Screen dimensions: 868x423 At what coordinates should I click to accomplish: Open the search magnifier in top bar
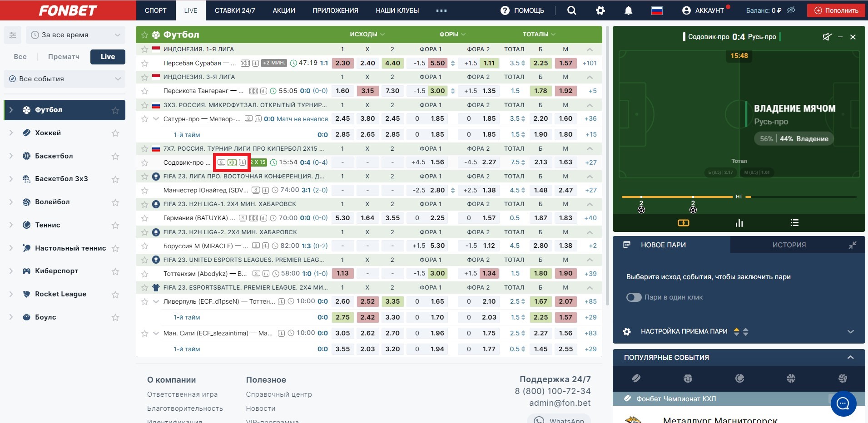click(571, 10)
